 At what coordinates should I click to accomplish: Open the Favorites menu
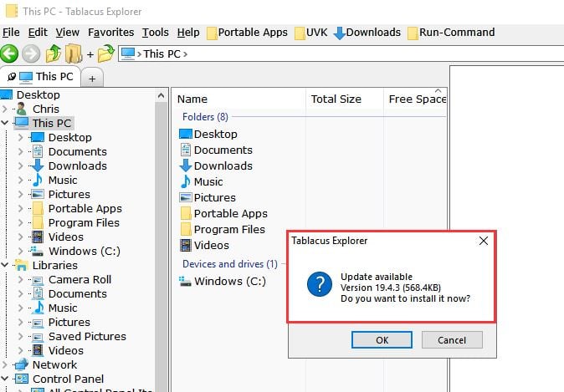point(110,33)
